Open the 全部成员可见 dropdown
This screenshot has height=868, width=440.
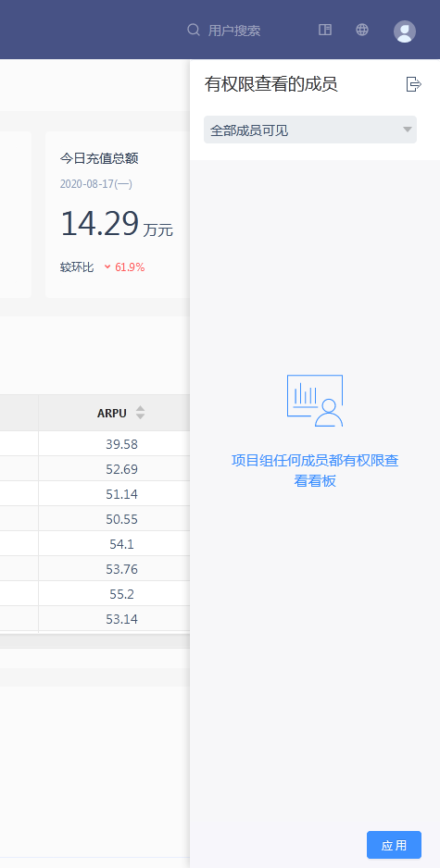click(x=310, y=130)
